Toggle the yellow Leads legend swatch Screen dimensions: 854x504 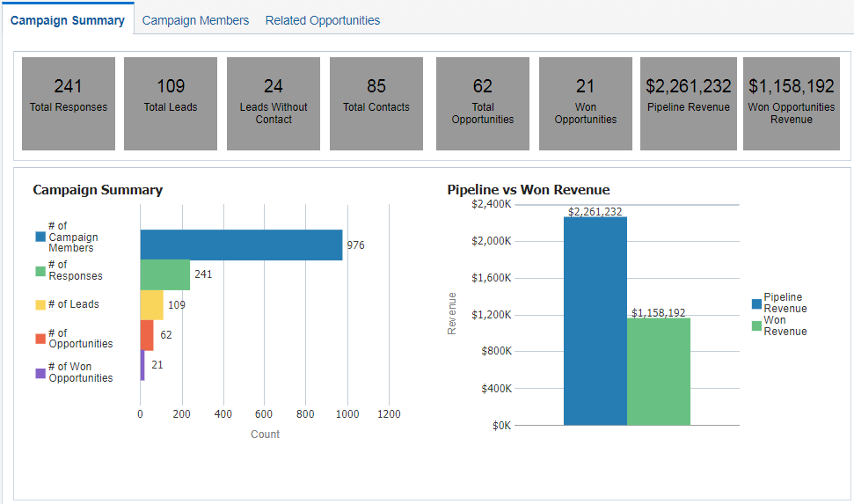coord(40,304)
